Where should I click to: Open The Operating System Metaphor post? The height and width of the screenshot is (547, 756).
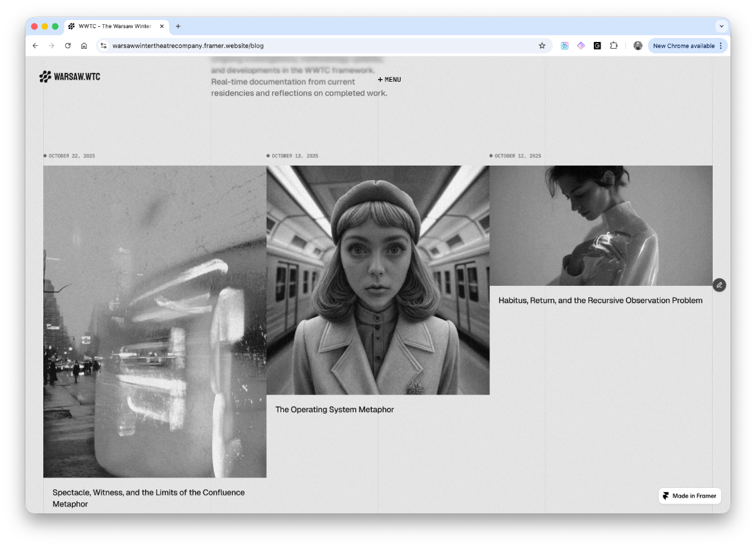click(335, 410)
